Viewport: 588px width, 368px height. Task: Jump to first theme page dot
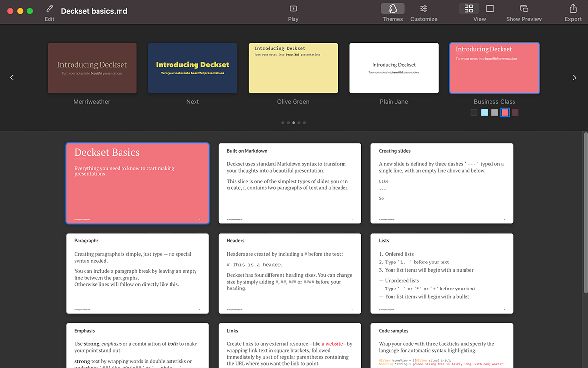(283, 123)
